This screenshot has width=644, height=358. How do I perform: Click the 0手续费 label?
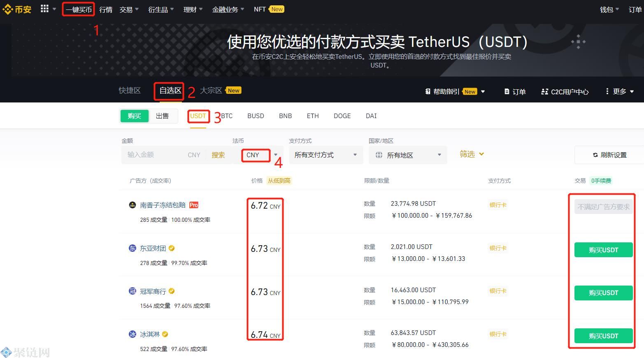click(601, 181)
